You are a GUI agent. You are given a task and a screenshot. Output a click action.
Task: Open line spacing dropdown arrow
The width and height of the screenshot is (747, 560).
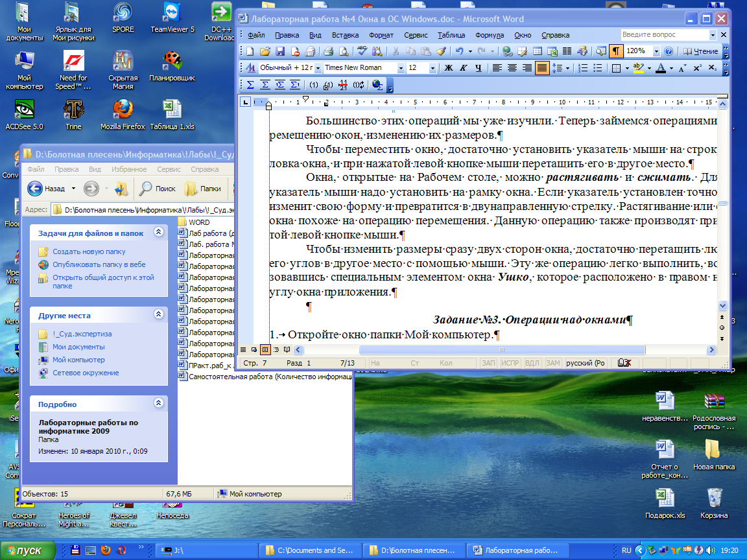tap(567, 68)
